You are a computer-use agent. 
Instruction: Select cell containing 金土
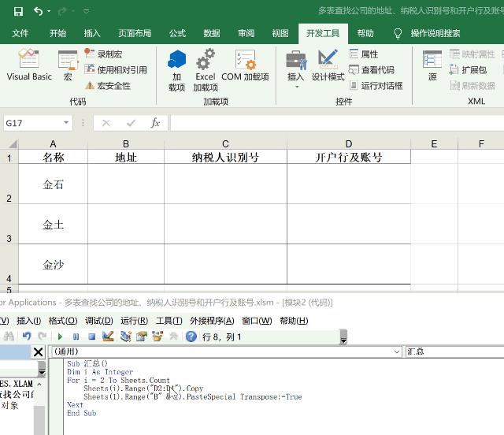pyautogui.click(x=53, y=224)
